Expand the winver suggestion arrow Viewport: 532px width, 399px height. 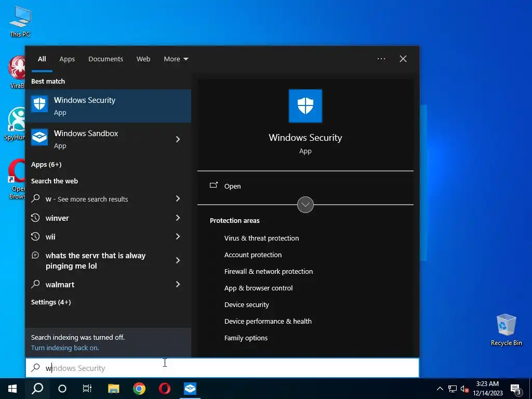point(178,218)
